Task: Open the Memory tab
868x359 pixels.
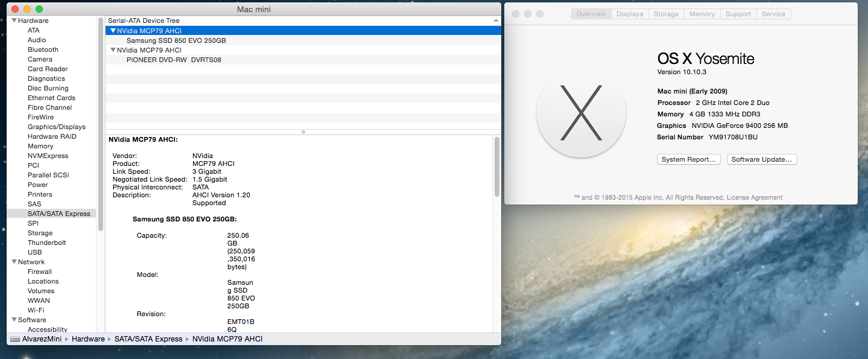Action: coord(702,14)
